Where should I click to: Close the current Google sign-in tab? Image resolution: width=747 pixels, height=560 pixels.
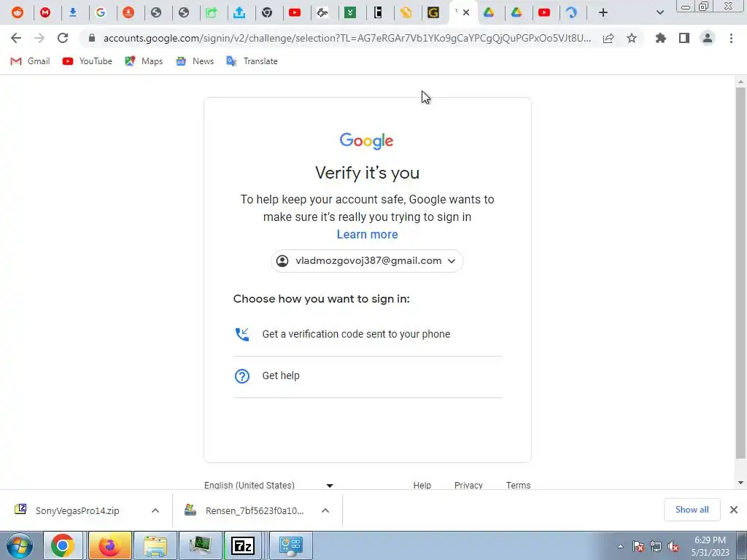[x=466, y=13]
